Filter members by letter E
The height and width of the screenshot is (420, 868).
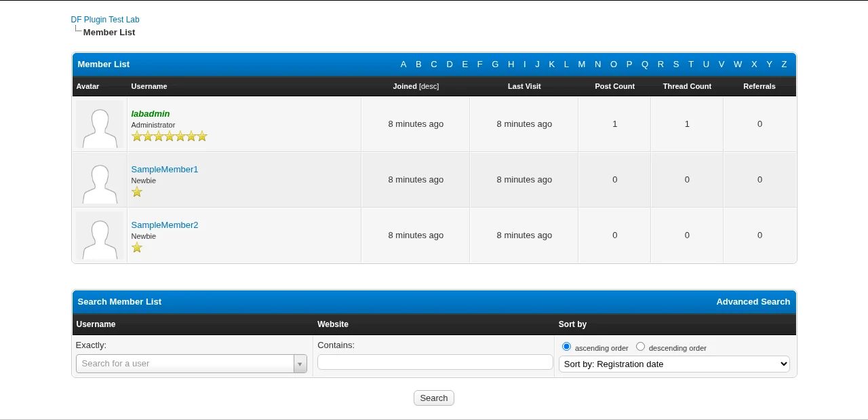[465, 64]
